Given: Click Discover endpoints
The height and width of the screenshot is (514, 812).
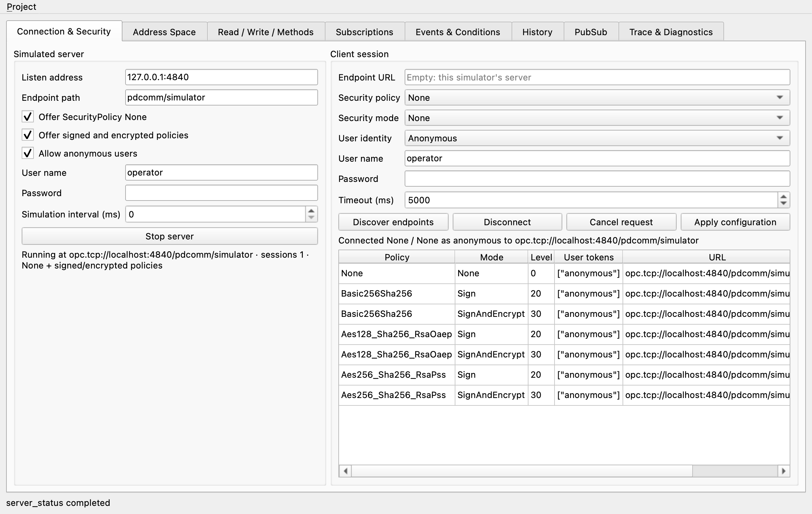Looking at the screenshot, I should pyautogui.click(x=393, y=222).
